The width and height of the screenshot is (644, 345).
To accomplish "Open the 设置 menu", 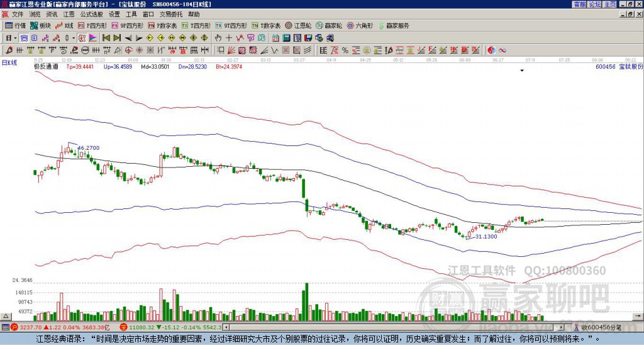I will [114, 14].
